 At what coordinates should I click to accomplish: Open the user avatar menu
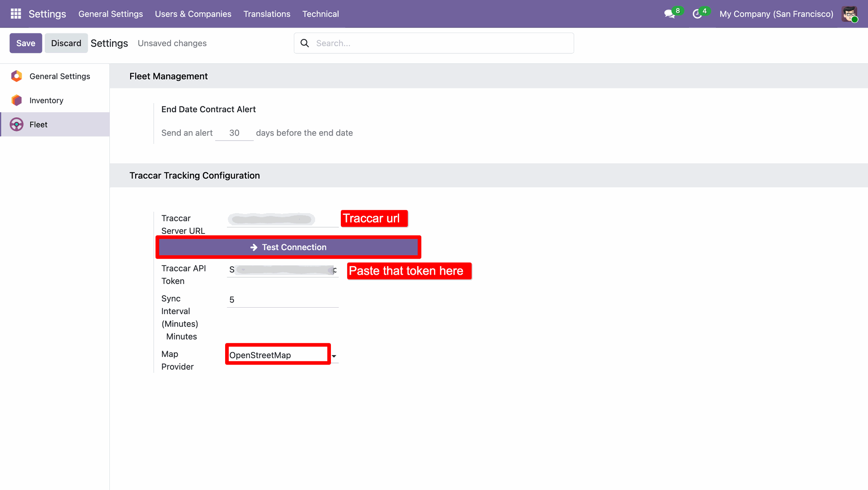[x=849, y=14]
